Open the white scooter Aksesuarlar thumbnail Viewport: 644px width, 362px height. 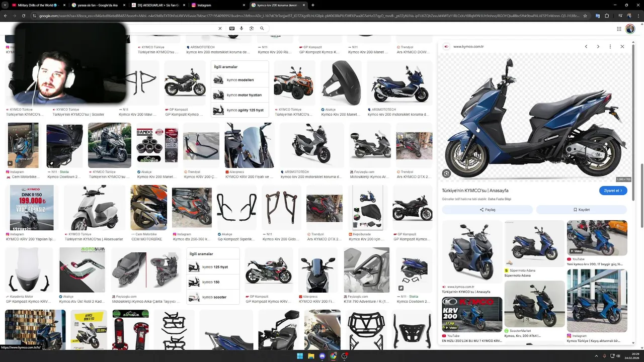(94, 208)
